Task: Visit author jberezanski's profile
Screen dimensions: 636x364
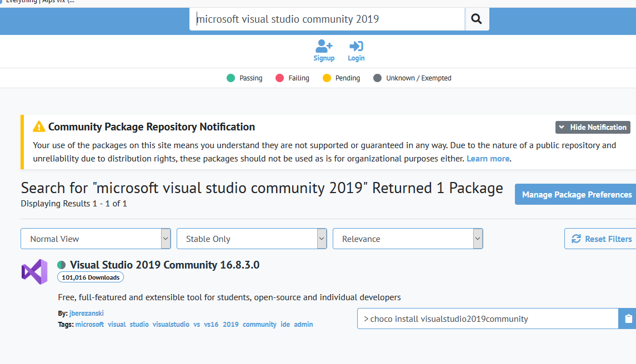Action: point(87,313)
